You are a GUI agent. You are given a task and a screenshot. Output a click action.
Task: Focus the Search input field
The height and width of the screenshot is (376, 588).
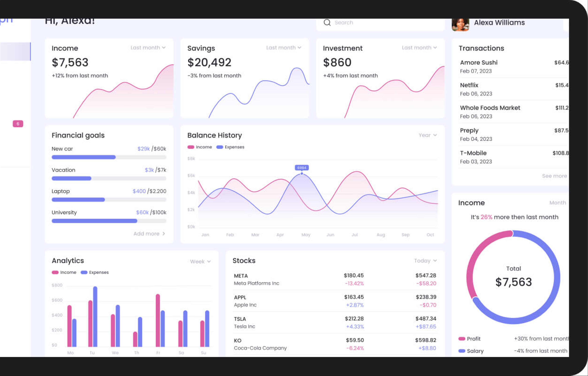(380, 24)
